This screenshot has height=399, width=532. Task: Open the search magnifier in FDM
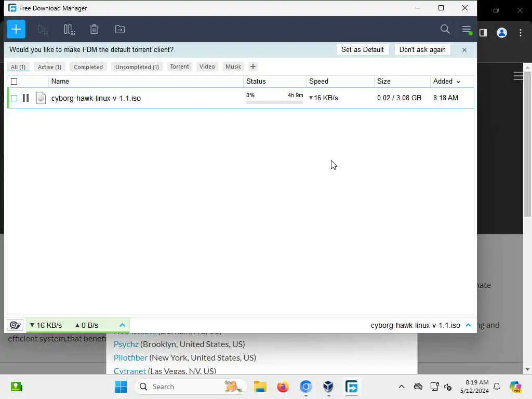[x=445, y=29]
